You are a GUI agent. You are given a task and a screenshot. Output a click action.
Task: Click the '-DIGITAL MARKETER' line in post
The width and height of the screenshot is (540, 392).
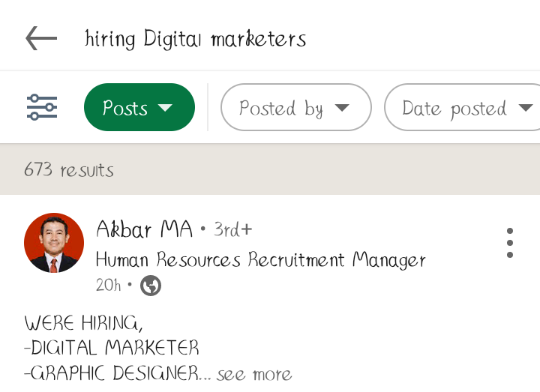coord(112,348)
